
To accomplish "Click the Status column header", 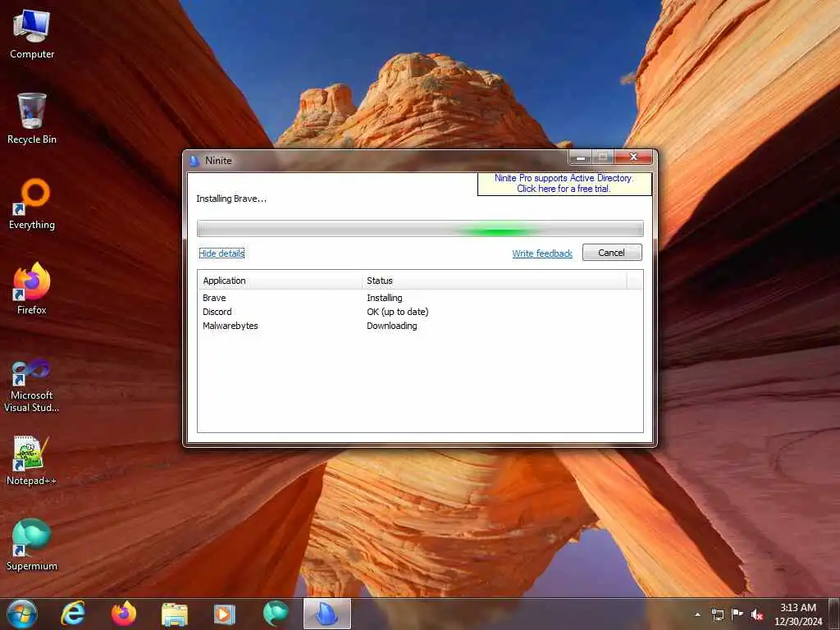I will point(494,281).
